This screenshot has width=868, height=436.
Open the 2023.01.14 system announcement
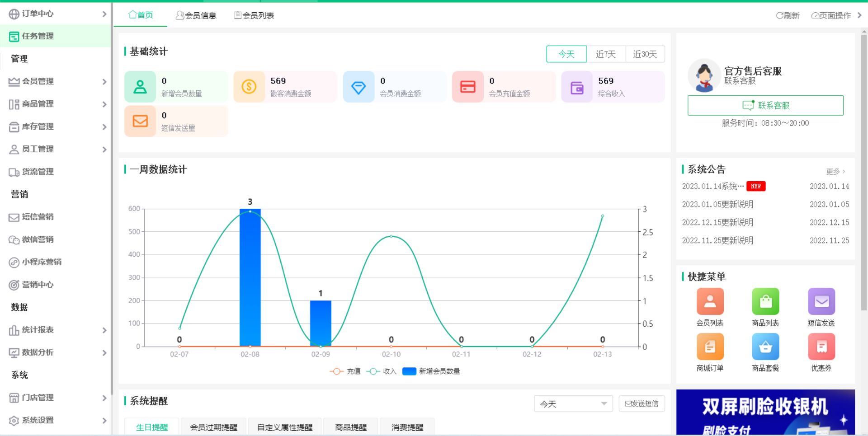(x=712, y=186)
